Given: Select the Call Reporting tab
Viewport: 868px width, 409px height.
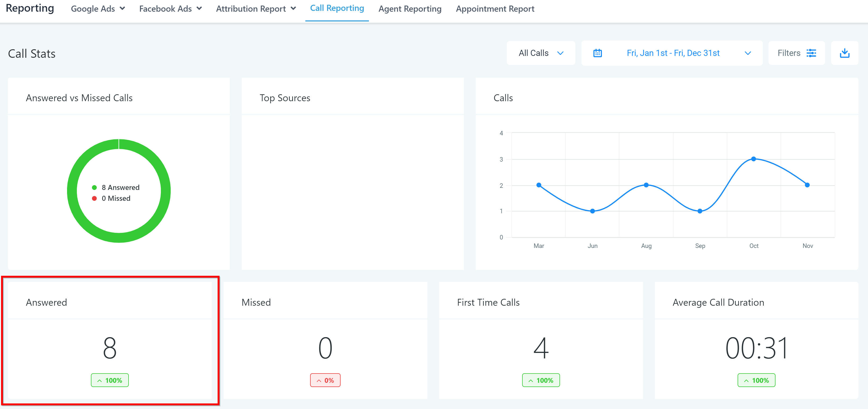Looking at the screenshot, I should pyautogui.click(x=337, y=8).
